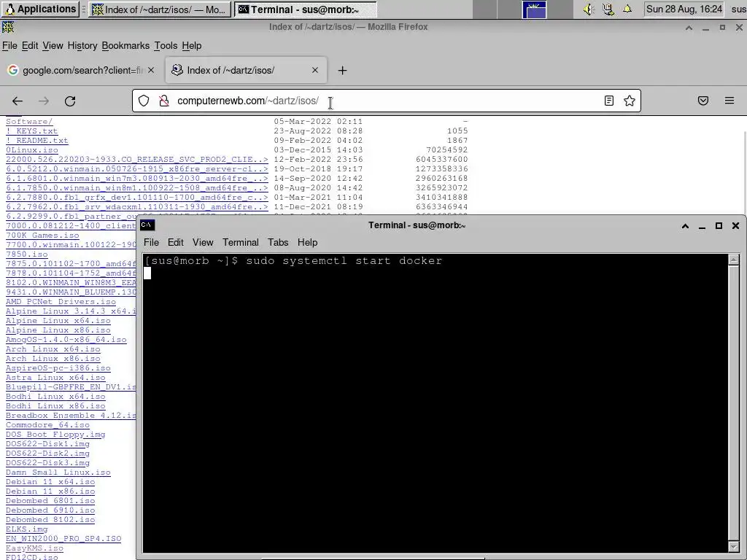Click the panel clock Sun 28 Aug

click(x=684, y=9)
